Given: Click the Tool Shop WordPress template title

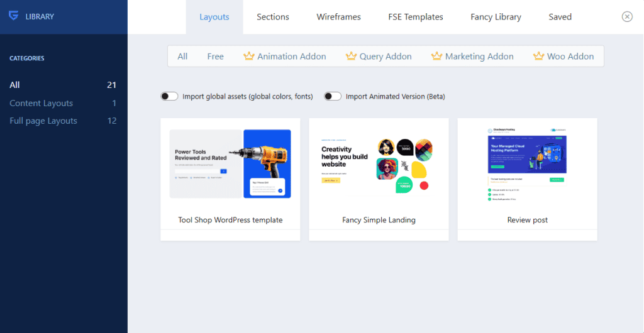Looking at the screenshot, I should [230, 221].
